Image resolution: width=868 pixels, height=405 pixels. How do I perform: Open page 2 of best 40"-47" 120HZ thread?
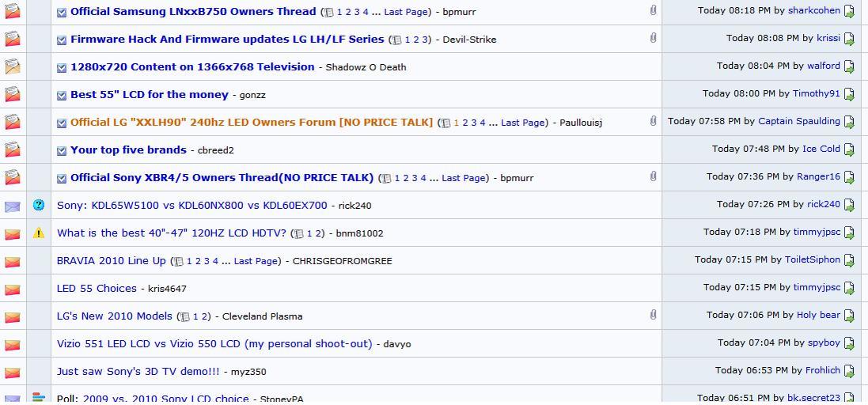click(319, 233)
